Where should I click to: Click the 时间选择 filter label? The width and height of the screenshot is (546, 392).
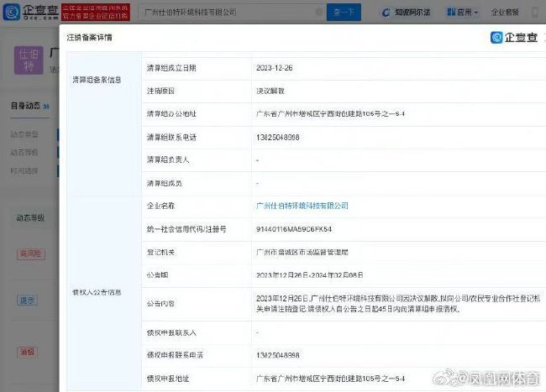pos(24,170)
